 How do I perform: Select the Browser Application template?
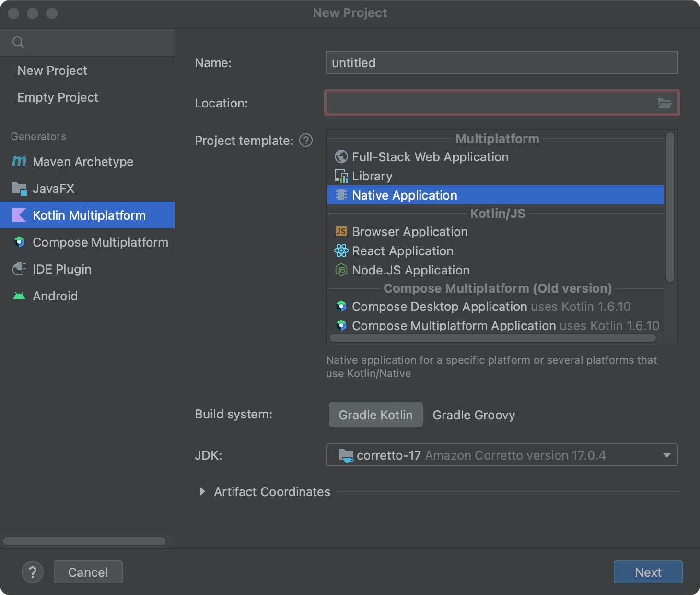tap(495, 232)
